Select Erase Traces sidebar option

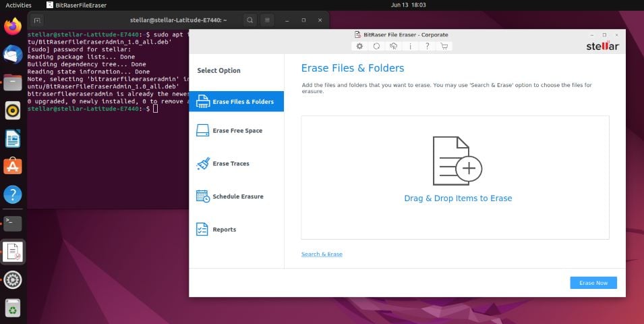point(236,163)
